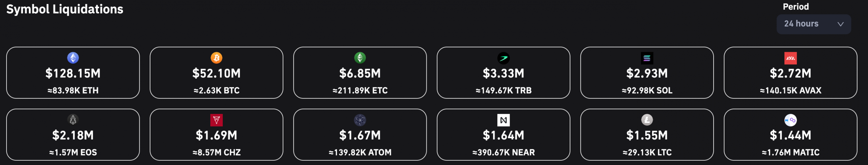Viewport: 868px width, 165px height.
Task: Click the Cosmos ATOM icon
Action: (x=360, y=120)
